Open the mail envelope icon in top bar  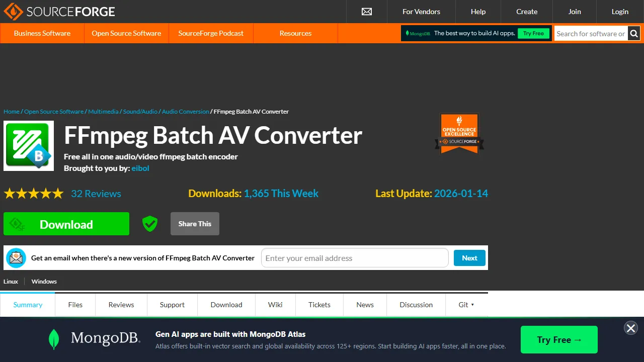pos(366,12)
